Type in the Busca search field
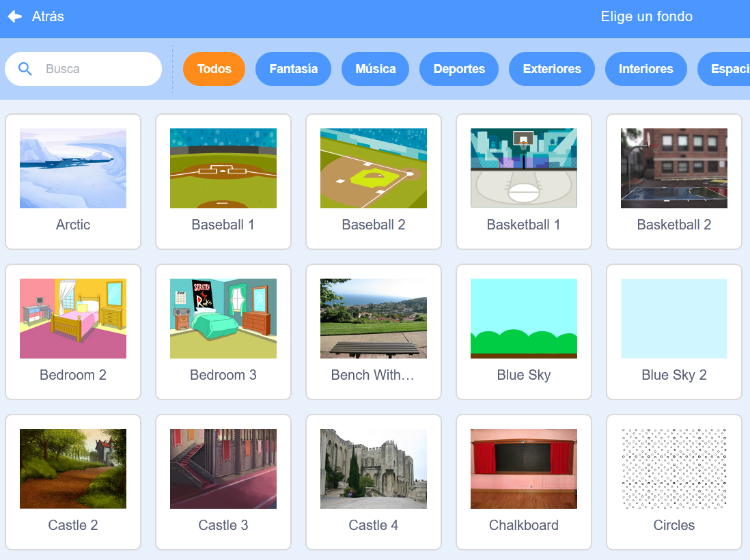 point(96,69)
